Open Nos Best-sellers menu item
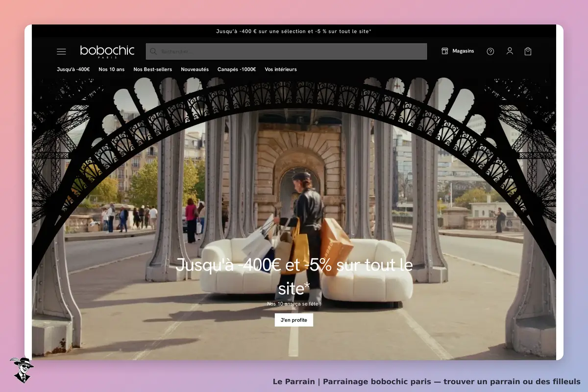Screen dimensions: 588x392 point(153,70)
